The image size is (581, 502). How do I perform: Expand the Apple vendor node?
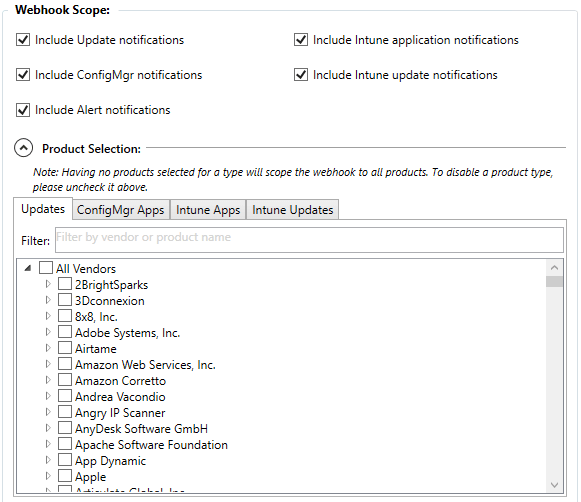coord(48,476)
